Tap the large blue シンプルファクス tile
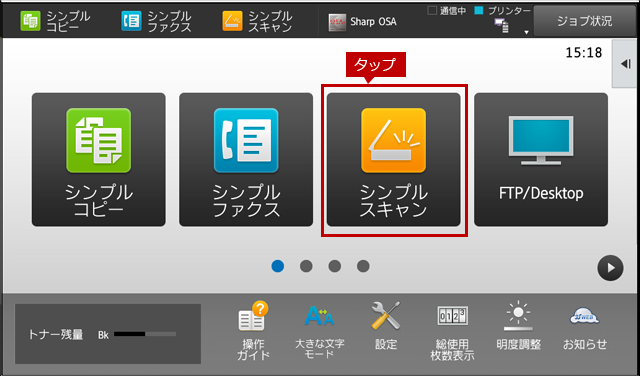The width and height of the screenshot is (640, 376). 246,160
